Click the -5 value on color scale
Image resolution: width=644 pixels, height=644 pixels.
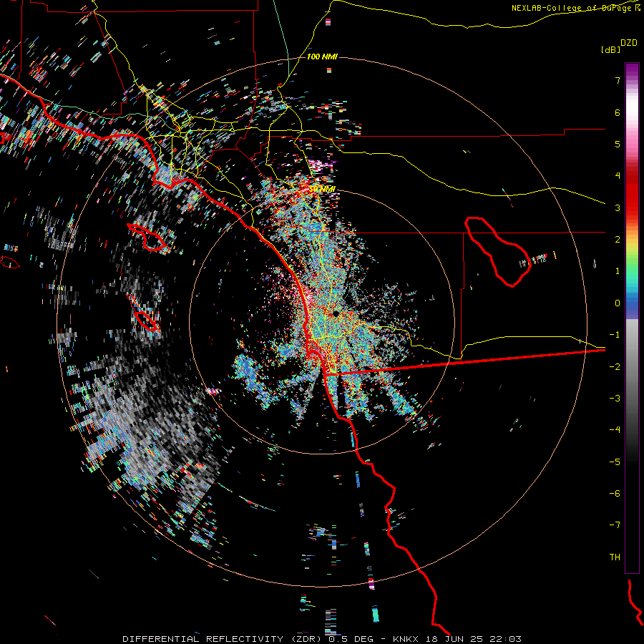[x=615, y=462]
